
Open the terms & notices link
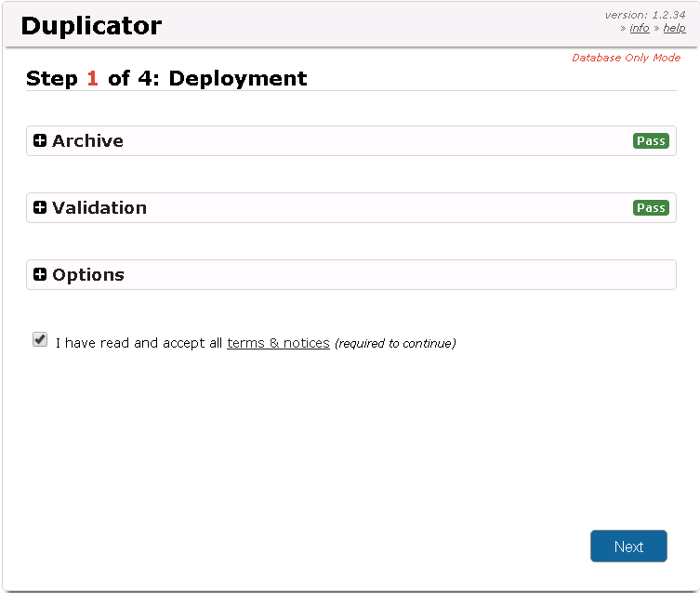(278, 343)
